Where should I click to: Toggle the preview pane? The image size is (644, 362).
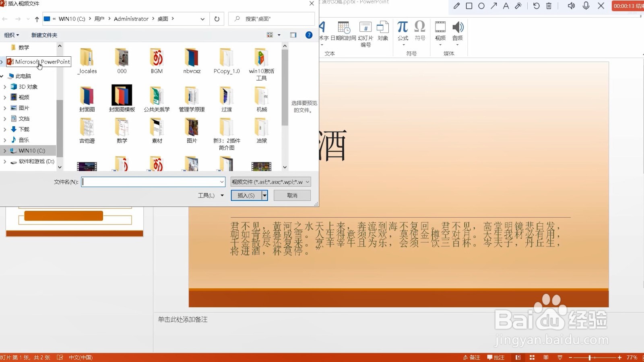click(x=293, y=35)
